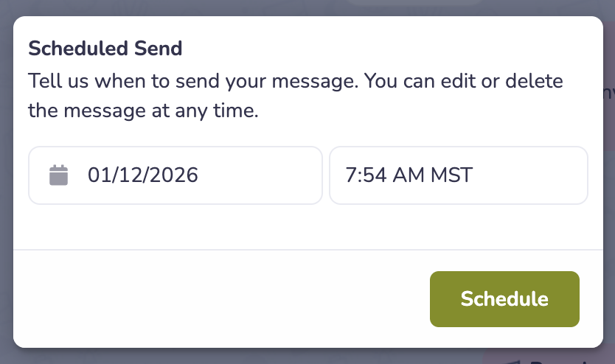Click the 7:54 AM MST time text
This screenshot has height=364, width=615.
click(409, 175)
